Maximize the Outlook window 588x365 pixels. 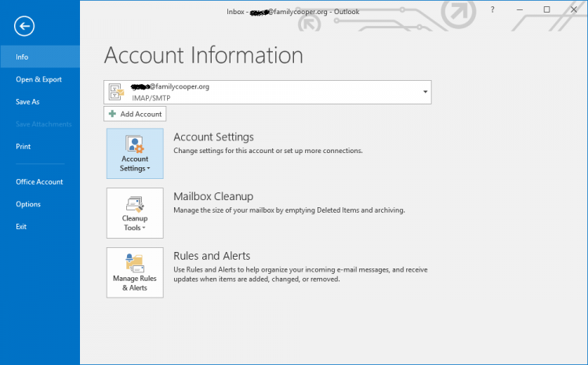point(546,9)
